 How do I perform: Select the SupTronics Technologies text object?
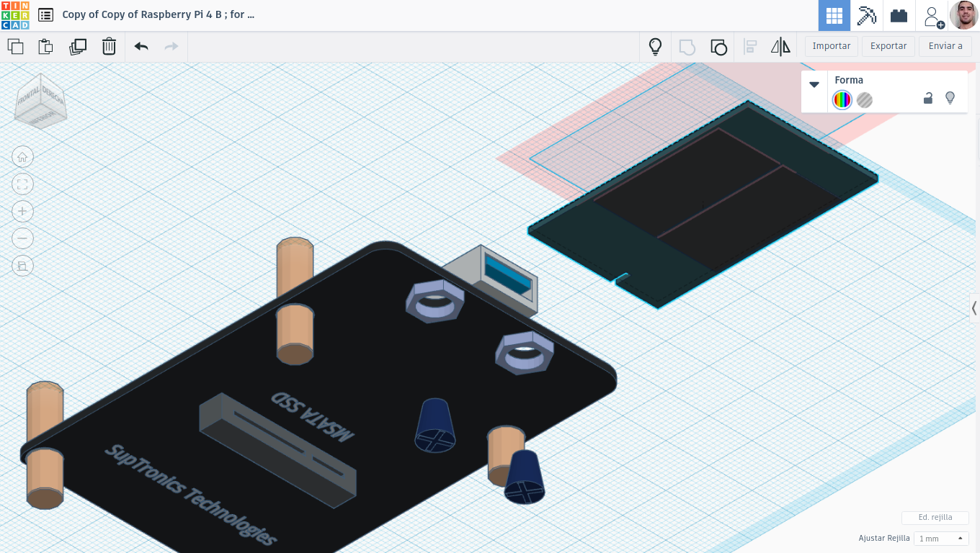pyautogui.click(x=191, y=495)
